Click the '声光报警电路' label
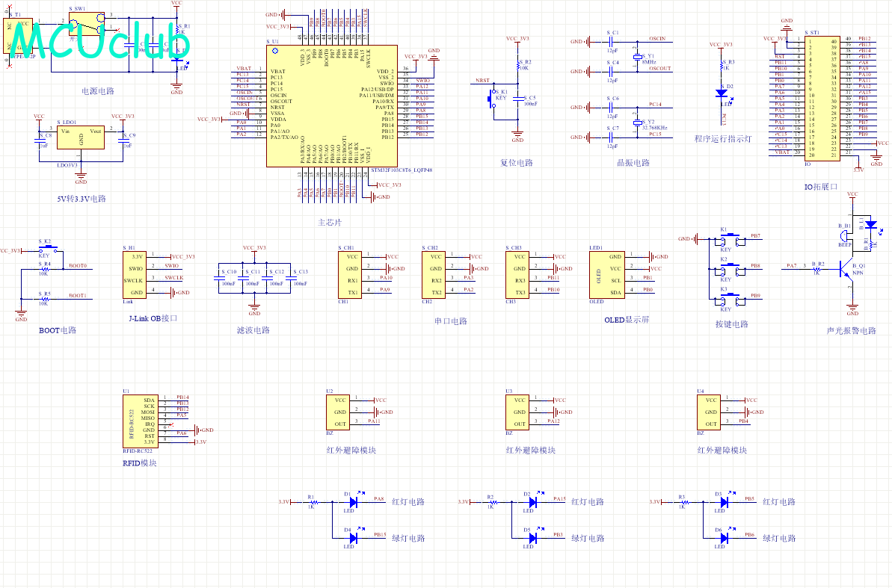 click(851, 330)
